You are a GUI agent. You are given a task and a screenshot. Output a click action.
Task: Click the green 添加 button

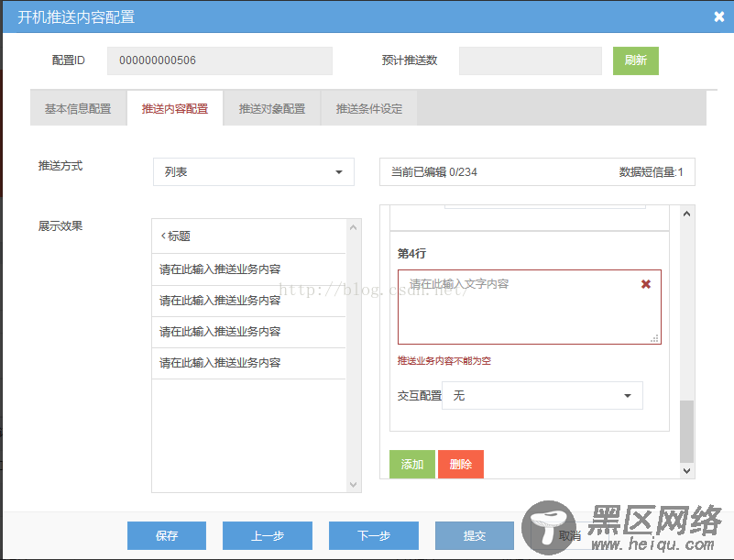[412, 464]
